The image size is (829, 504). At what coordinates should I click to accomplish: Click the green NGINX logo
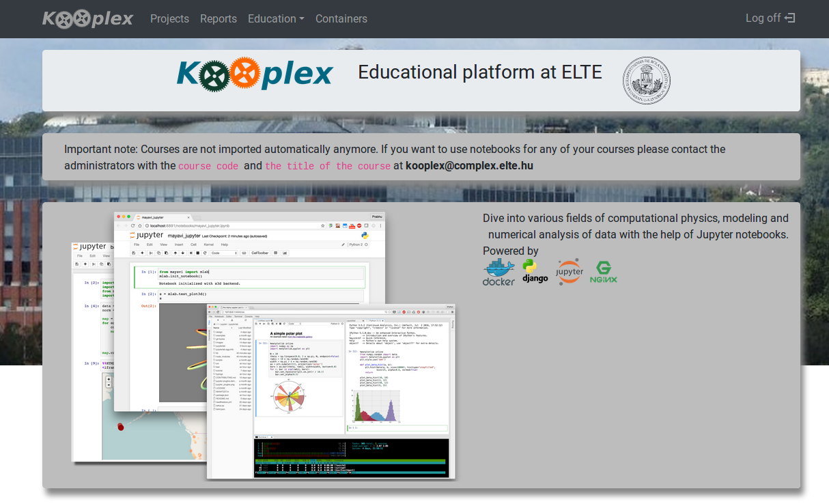[604, 272]
